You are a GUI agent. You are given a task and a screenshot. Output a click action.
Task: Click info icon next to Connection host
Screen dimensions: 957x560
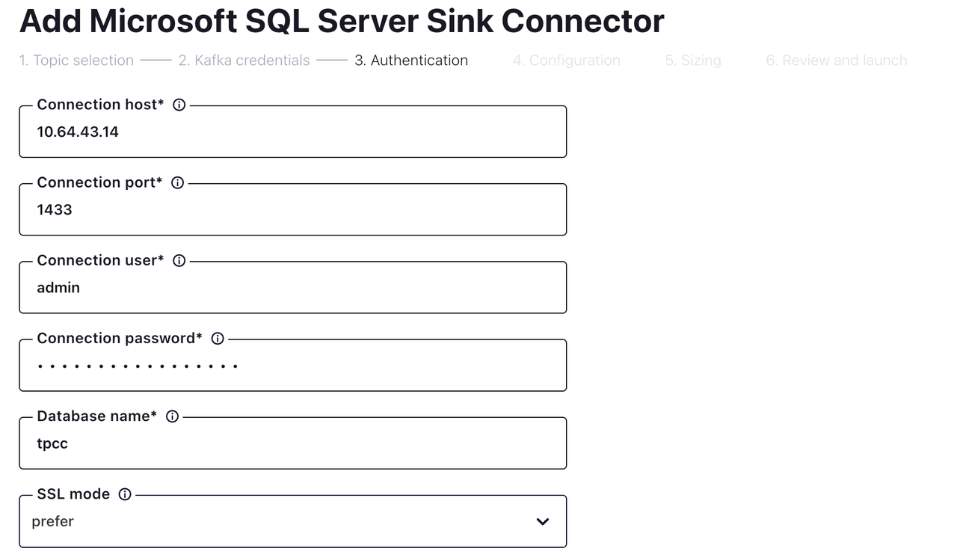(179, 105)
